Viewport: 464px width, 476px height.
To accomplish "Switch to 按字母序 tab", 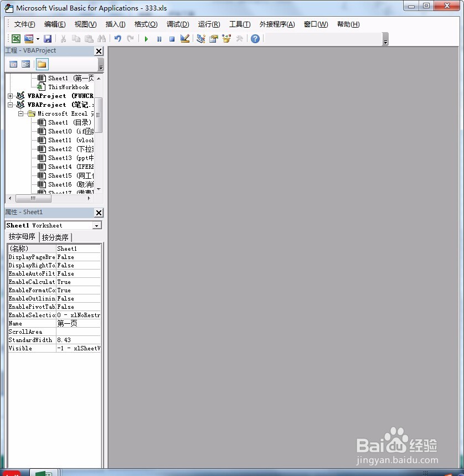I will point(22,237).
